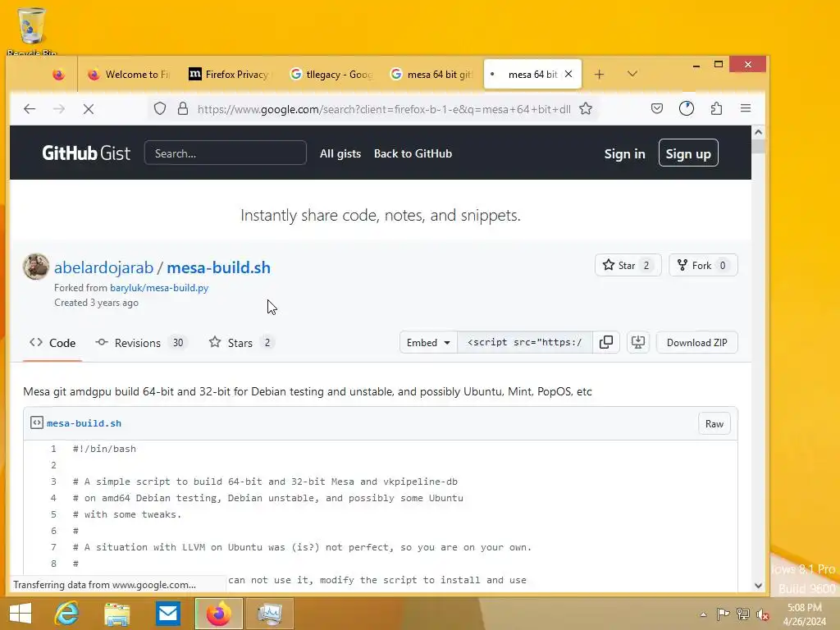
Task: Click the GitHub Gist logo
Action: 86,153
